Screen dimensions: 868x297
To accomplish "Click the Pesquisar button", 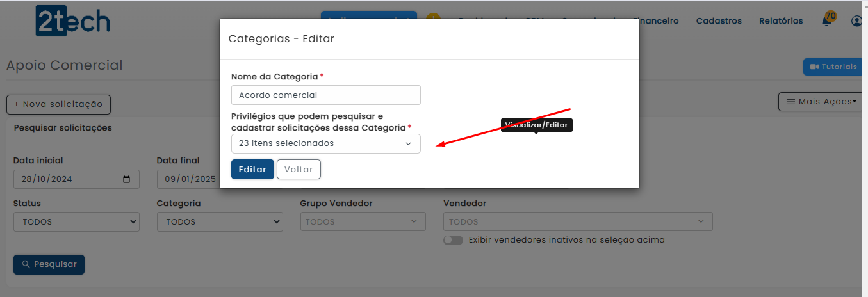I will click(x=49, y=264).
